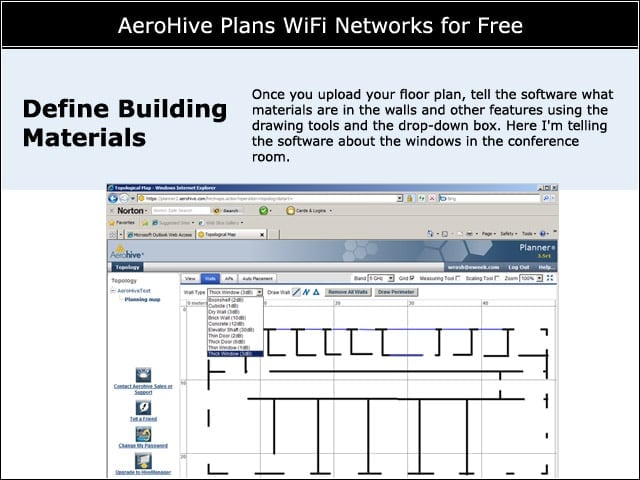Click the Change My Password icon
This screenshot has height=480, width=640.
[143, 434]
